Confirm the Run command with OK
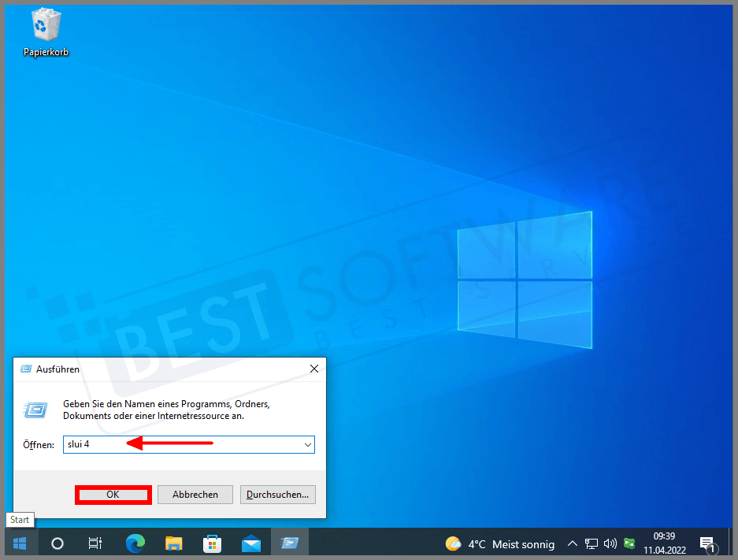The image size is (738, 560). tap(113, 495)
